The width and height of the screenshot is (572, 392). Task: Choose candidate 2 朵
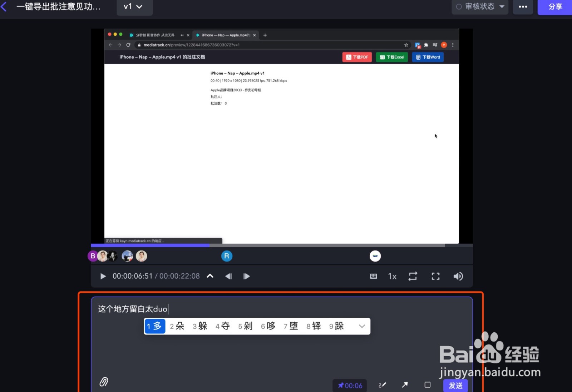coord(177,326)
